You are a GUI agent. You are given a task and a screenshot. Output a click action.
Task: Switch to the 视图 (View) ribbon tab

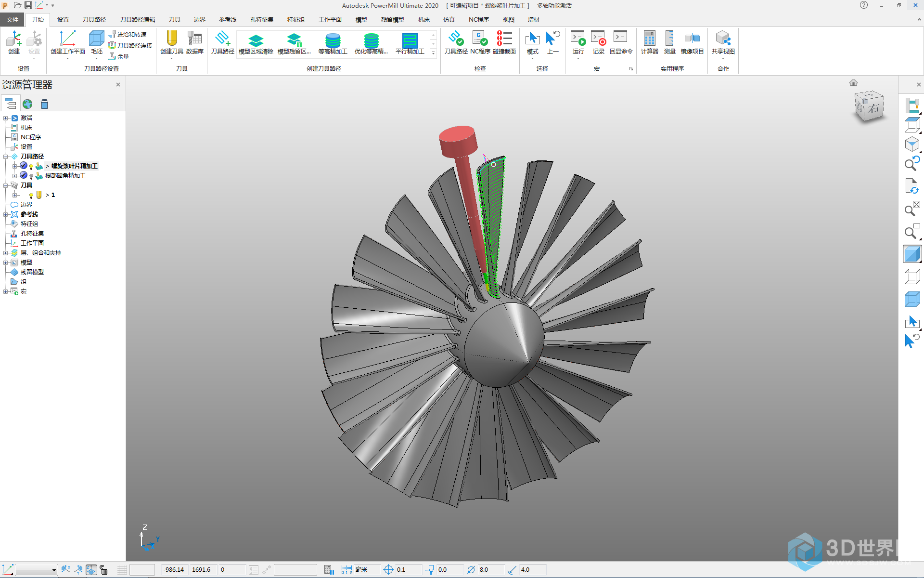509,19
